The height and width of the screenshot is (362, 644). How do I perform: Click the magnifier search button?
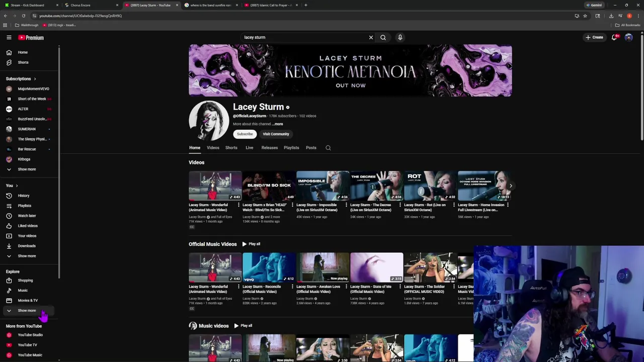383,37
